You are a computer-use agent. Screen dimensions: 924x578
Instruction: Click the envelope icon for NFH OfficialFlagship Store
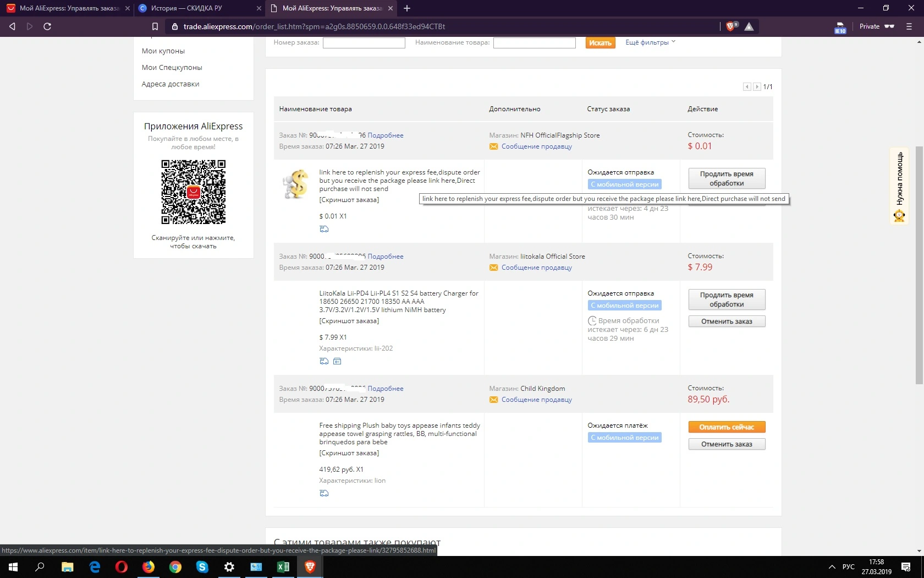pos(493,146)
